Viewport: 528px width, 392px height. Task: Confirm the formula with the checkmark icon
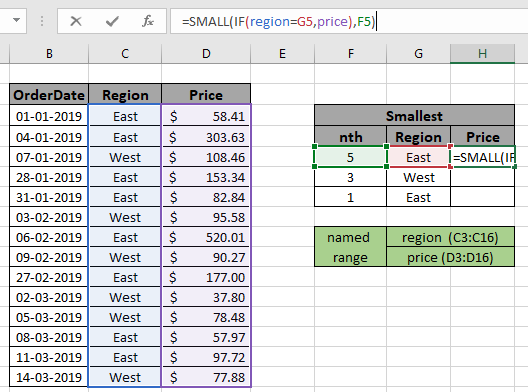click(x=112, y=22)
